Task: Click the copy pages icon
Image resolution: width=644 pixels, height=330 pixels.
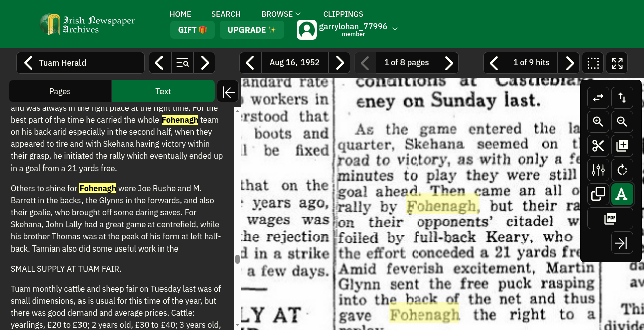Action: (598, 194)
